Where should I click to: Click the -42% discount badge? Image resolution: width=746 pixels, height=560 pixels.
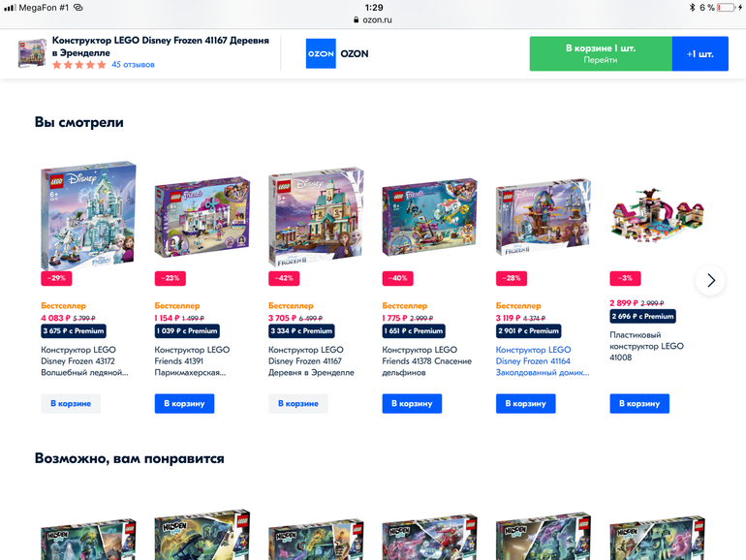[x=284, y=278]
